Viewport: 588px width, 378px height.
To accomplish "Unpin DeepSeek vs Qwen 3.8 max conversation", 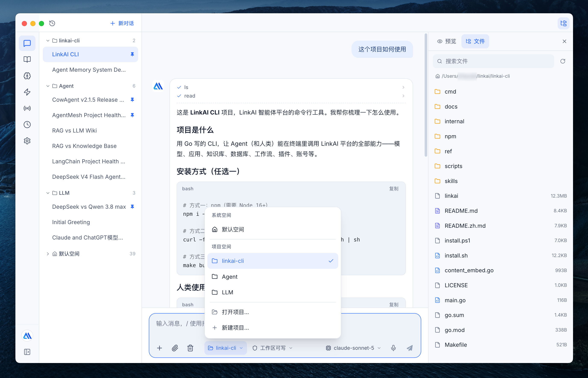I will tap(132, 207).
